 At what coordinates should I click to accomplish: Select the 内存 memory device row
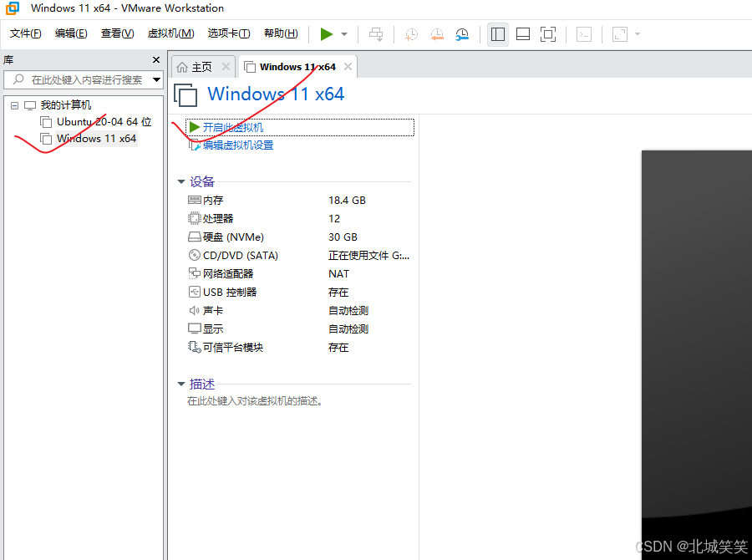click(298, 200)
